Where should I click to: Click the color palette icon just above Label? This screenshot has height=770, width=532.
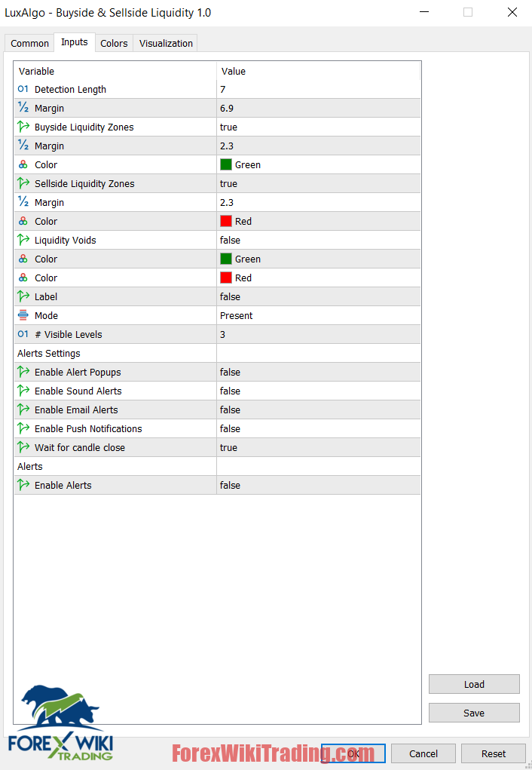[x=23, y=278]
